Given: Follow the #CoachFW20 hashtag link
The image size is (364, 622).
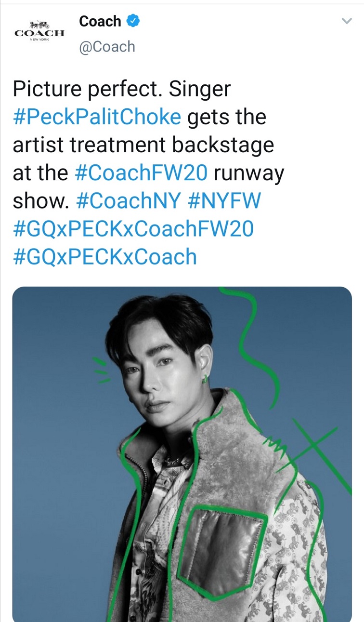Looking at the screenshot, I should tap(142, 173).
